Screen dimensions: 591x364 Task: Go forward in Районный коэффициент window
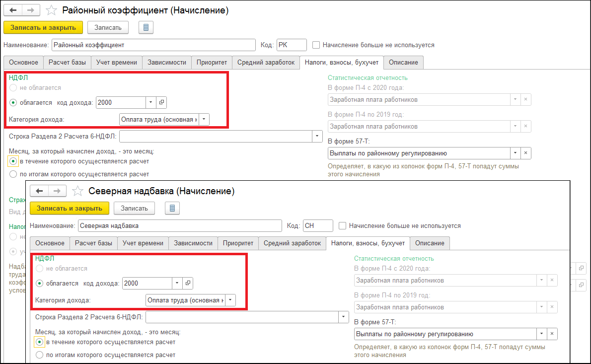[31, 10]
